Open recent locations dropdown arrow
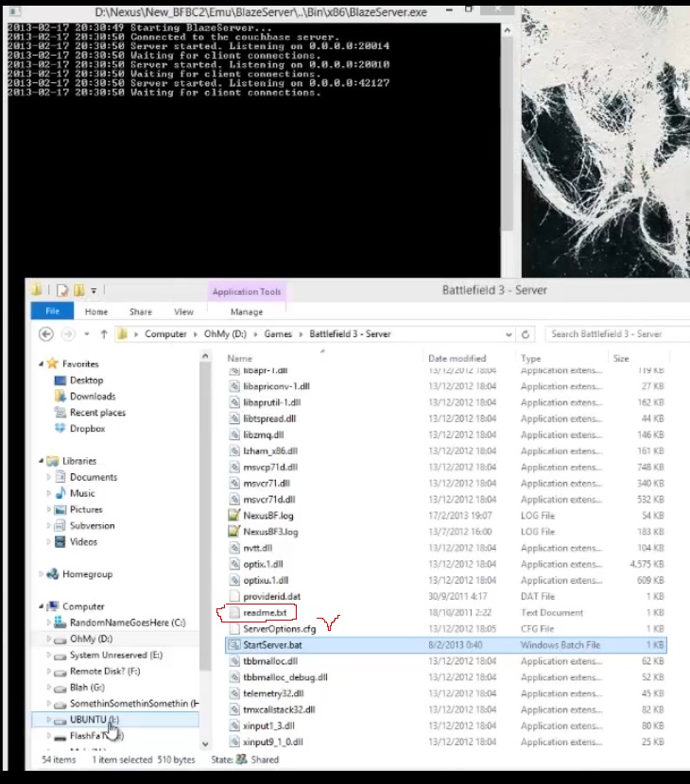690x784 pixels. (87, 334)
